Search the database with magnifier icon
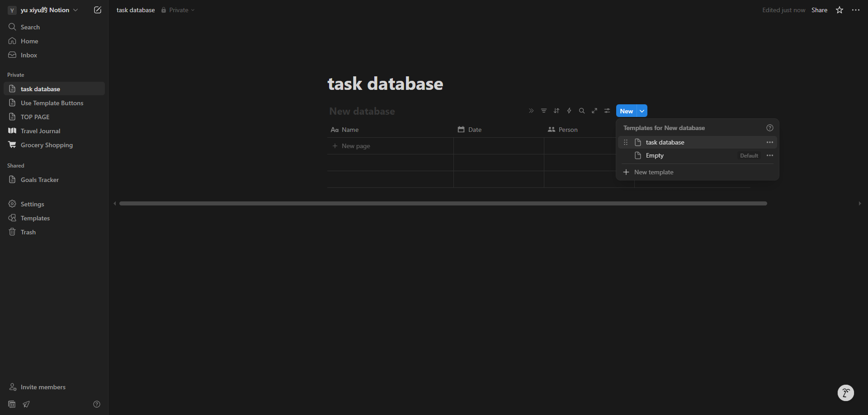 pos(582,111)
